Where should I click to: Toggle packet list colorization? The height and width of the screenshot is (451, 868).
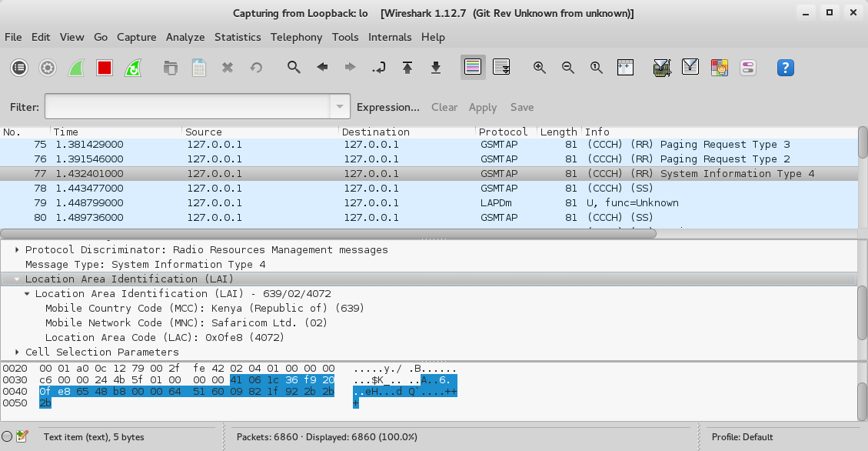pos(474,67)
